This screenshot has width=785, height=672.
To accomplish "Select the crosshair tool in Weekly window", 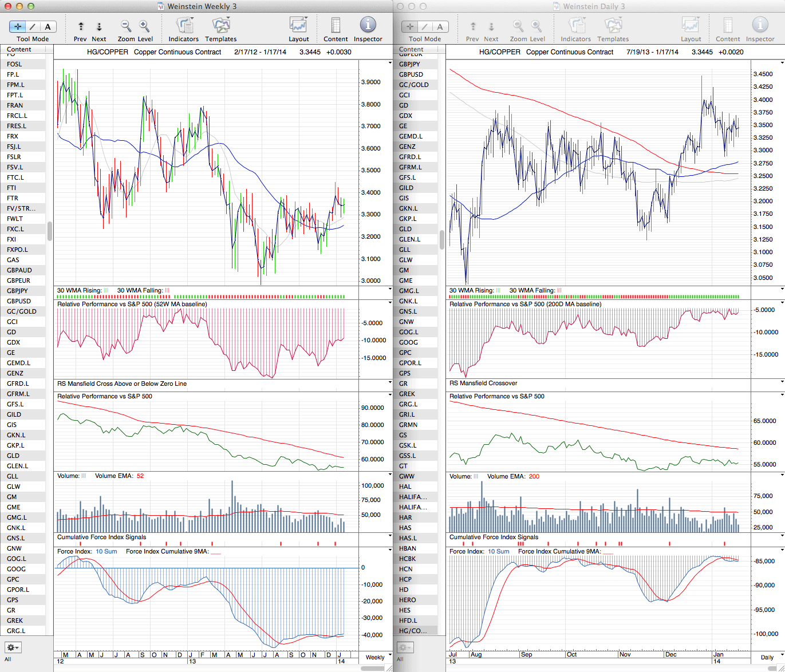I will 18,26.
